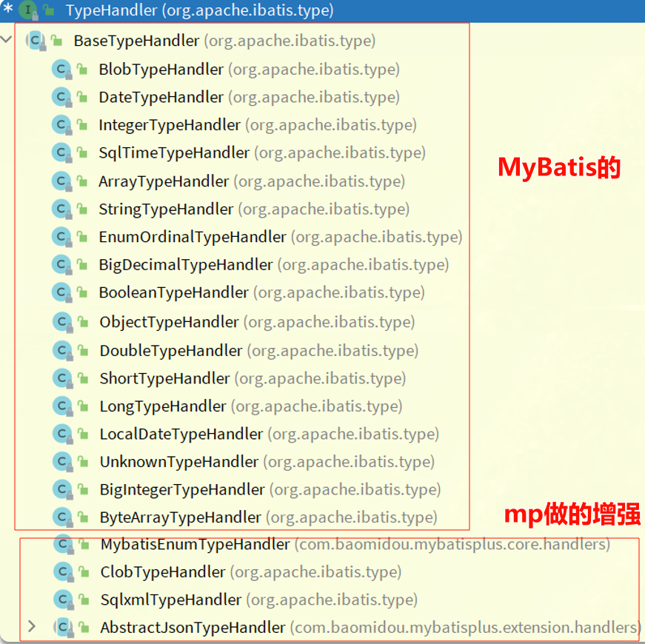Click the ClobTypeHandler class icon

coord(64,571)
